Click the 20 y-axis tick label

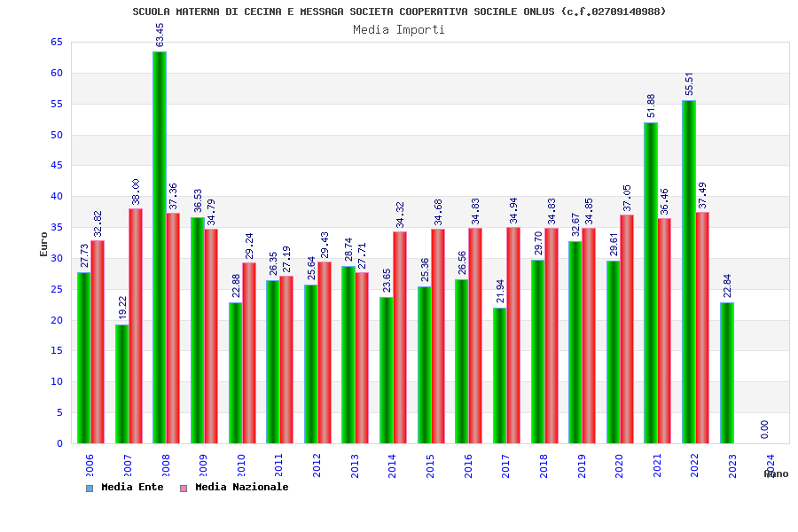(x=57, y=320)
